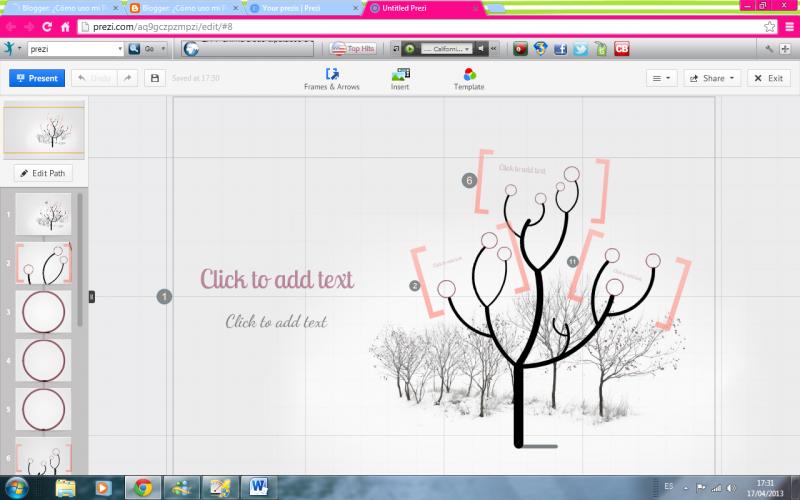Click the save floppy disk icon
This screenshot has height=500, width=800.
pos(154,78)
